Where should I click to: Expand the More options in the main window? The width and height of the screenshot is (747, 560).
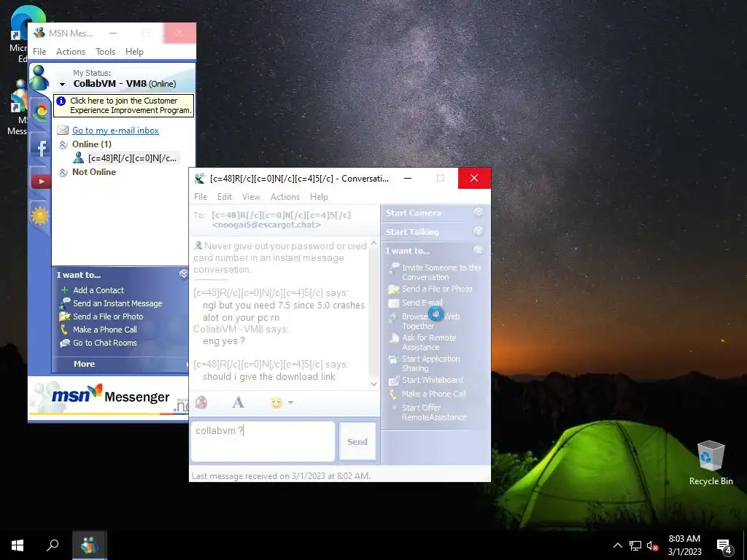point(85,364)
